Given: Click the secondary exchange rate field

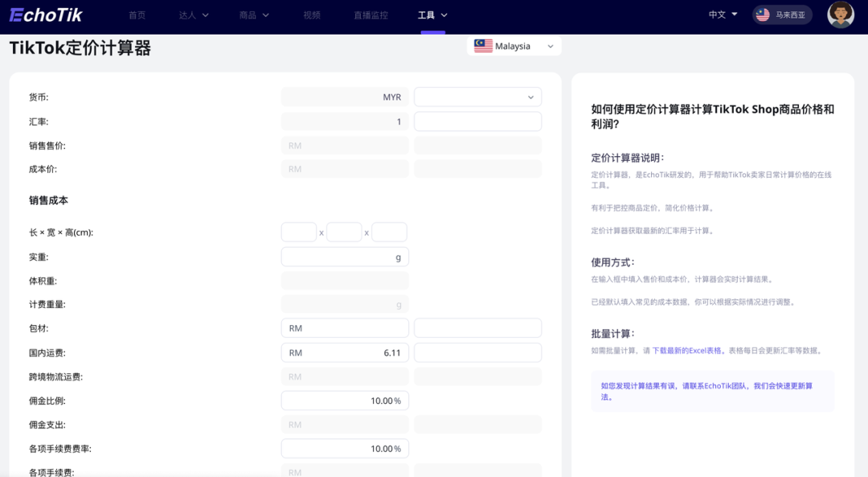Looking at the screenshot, I should click(x=477, y=121).
